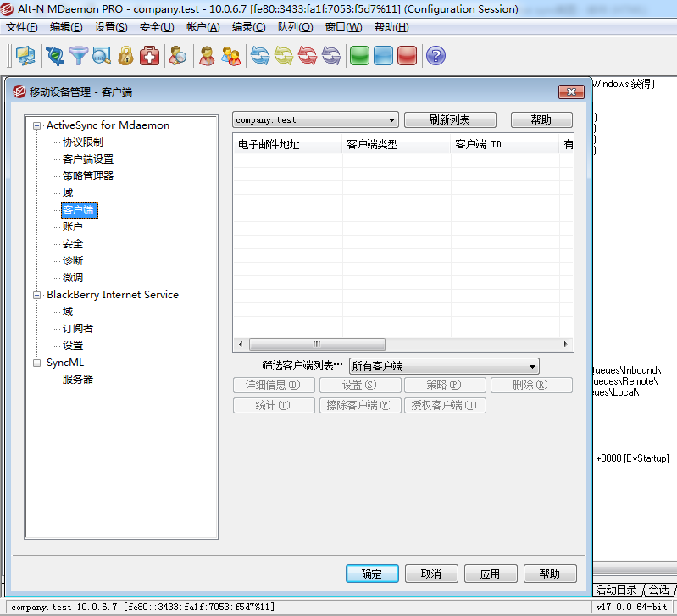Click the find user magnifier toolbar icon
This screenshot has height=616, width=677.
(x=178, y=56)
